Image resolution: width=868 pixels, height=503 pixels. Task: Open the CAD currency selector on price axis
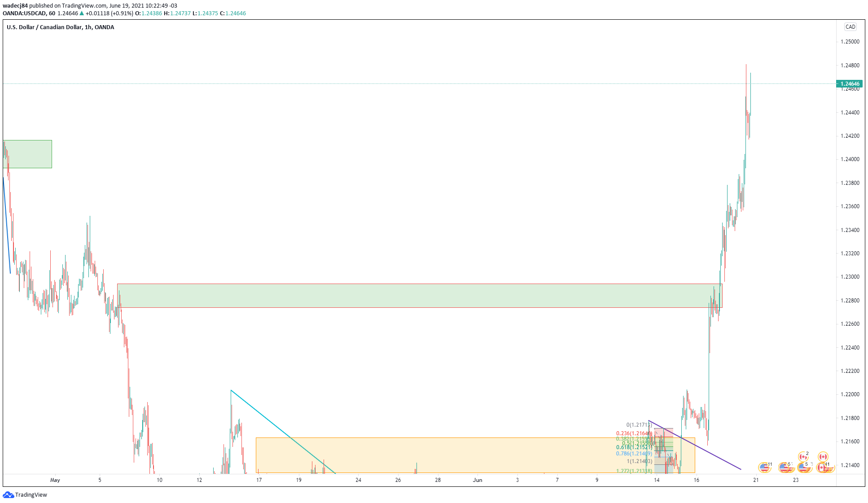850,27
